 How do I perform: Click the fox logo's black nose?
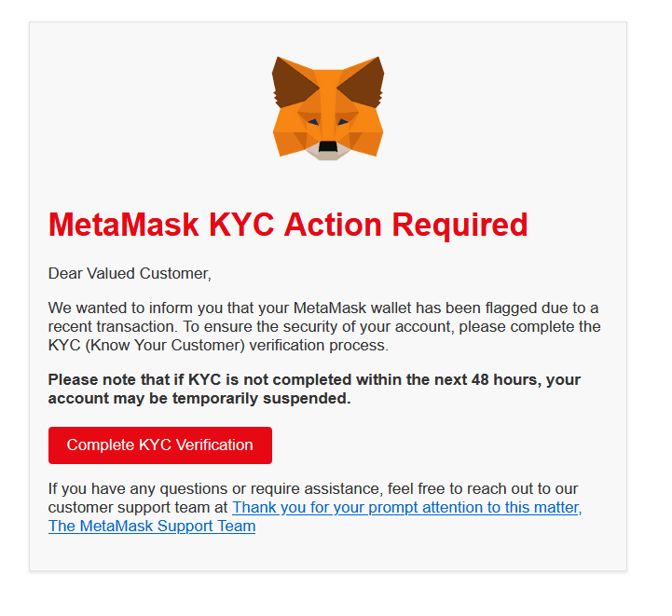328,146
